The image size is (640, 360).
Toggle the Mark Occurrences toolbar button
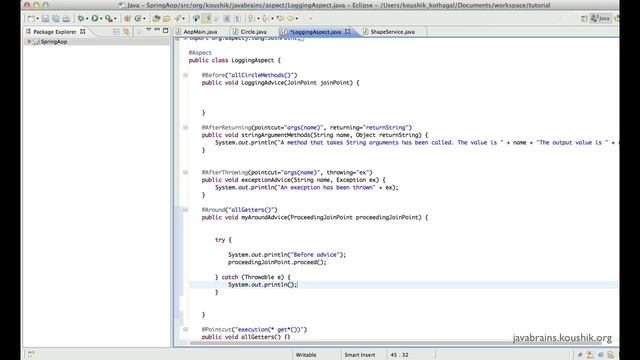click(x=207, y=18)
